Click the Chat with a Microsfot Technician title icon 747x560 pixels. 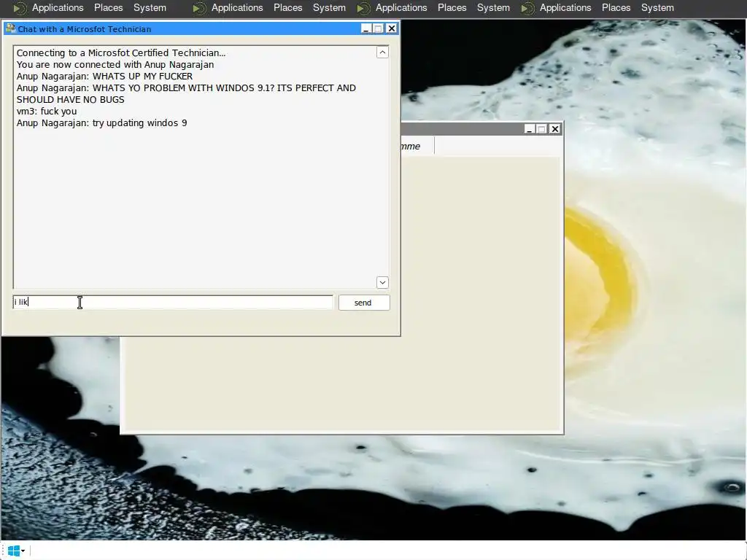point(10,28)
